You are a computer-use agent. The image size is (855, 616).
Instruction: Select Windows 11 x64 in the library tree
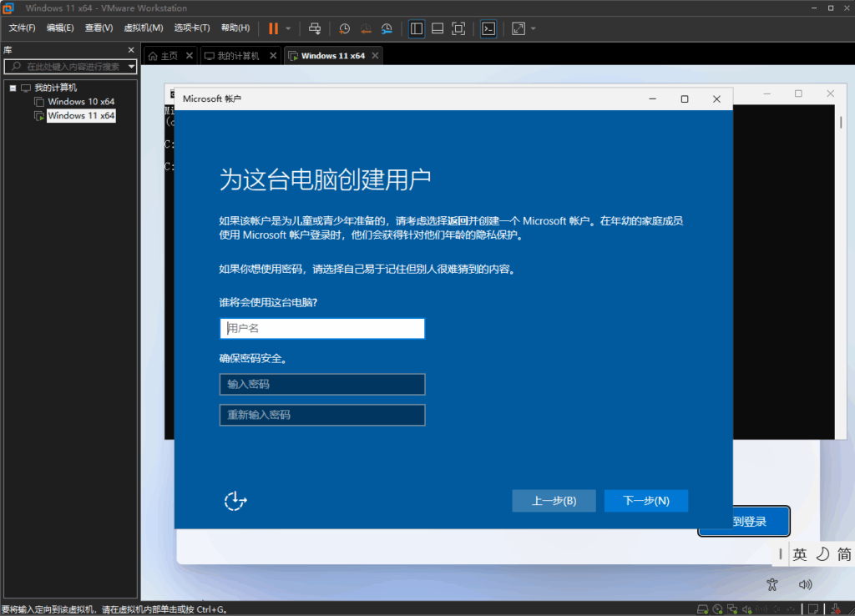pos(81,115)
